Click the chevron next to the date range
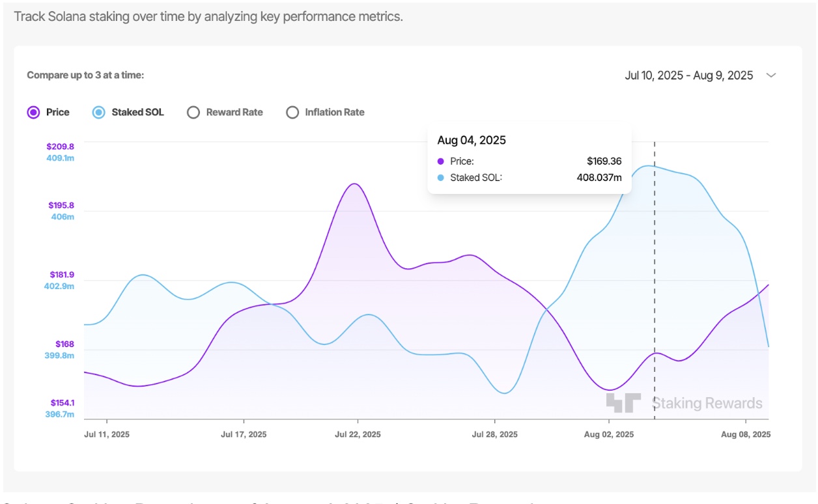Viewport: 818px width, 504px height. 770,76
